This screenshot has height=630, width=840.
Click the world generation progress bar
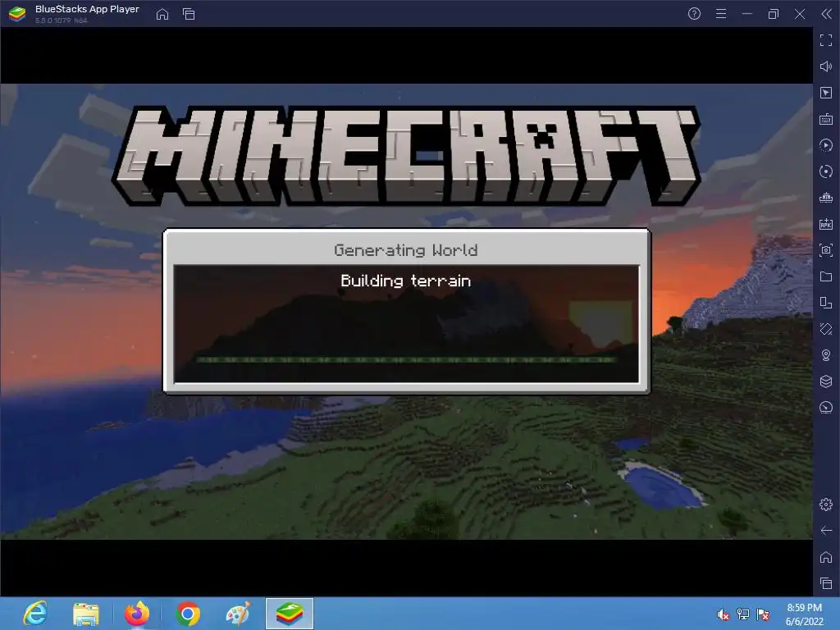click(x=407, y=360)
